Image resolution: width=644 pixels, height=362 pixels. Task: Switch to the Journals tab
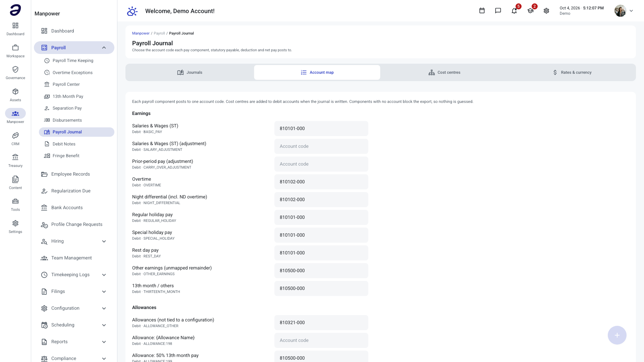[190, 72]
